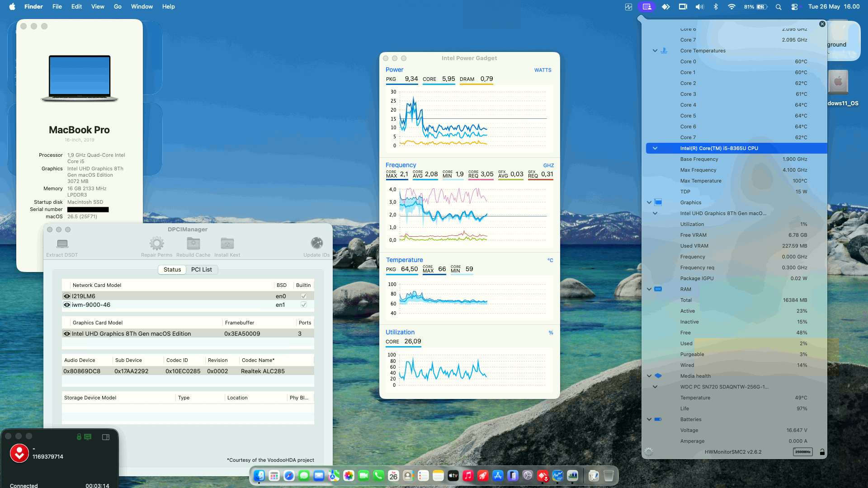
Task: Open Safari from the Dock
Action: point(289,476)
